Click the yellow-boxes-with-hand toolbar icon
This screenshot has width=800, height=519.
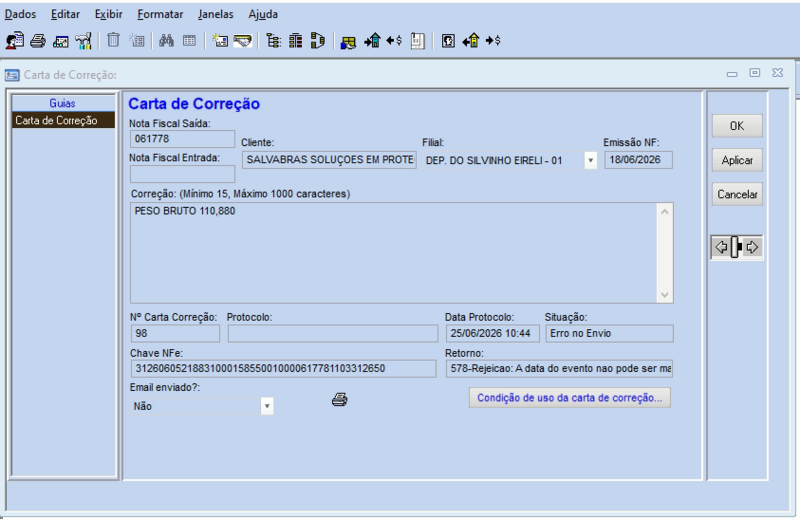[x=348, y=42]
